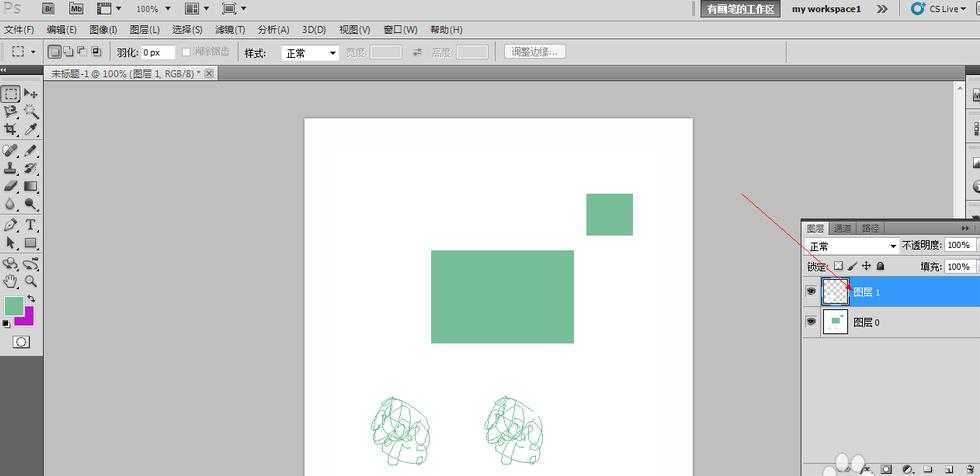Select the Crop tool

coord(10,131)
